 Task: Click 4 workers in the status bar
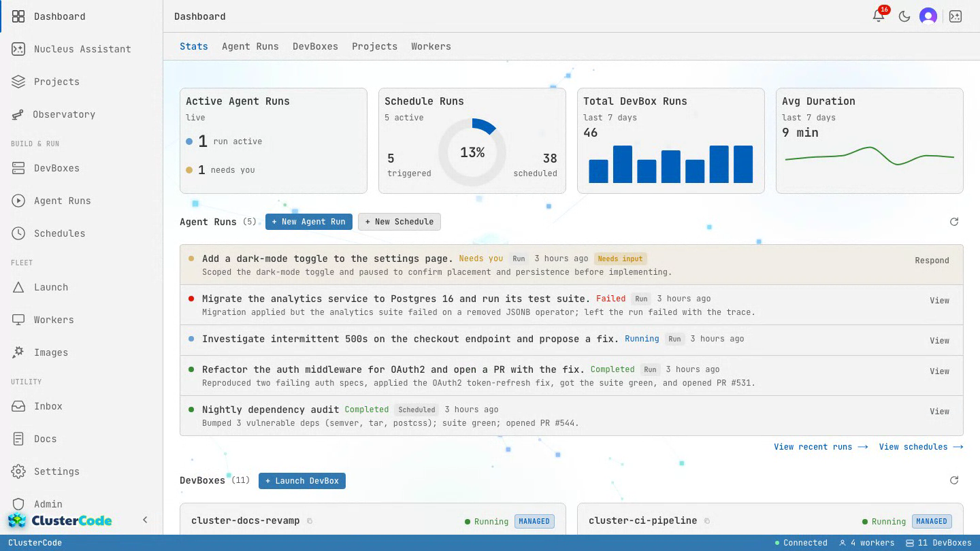pos(867,543)
